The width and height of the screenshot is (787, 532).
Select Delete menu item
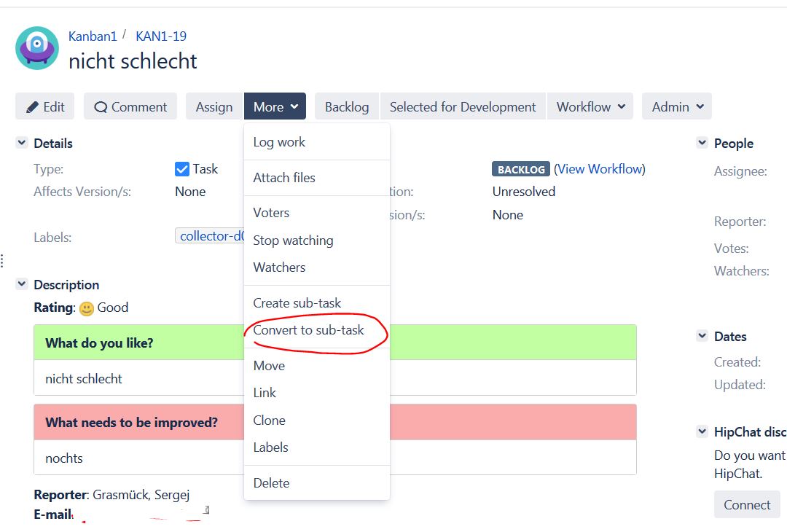point(317,483)
